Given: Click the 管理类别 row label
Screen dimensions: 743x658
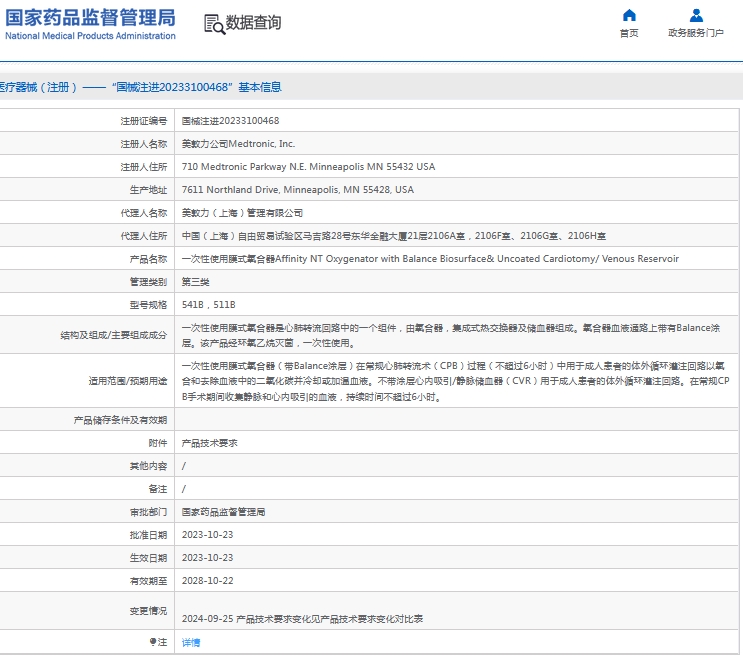Looking at the screenshot, I should [148, 282].
